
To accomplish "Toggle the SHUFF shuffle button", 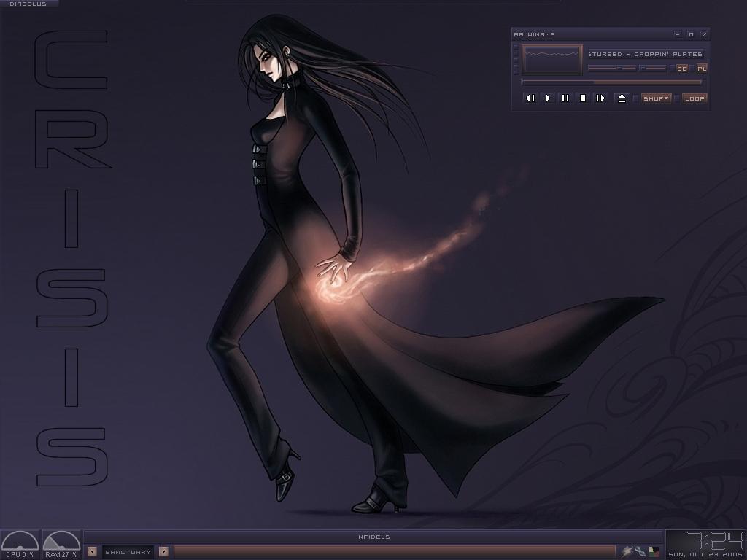I will (x=656, y=98).
